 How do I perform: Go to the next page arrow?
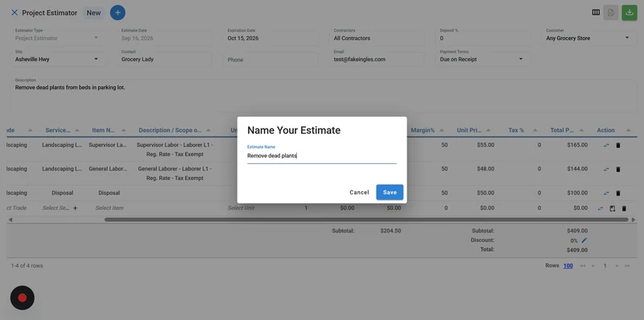click(x=617, y=266)
